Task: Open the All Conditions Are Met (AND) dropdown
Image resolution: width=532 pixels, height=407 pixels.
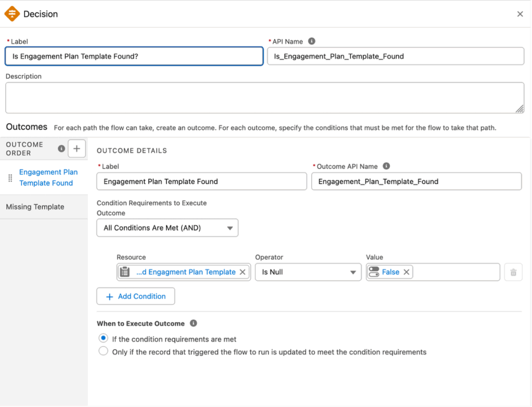Action: click(x=167, y=228)
